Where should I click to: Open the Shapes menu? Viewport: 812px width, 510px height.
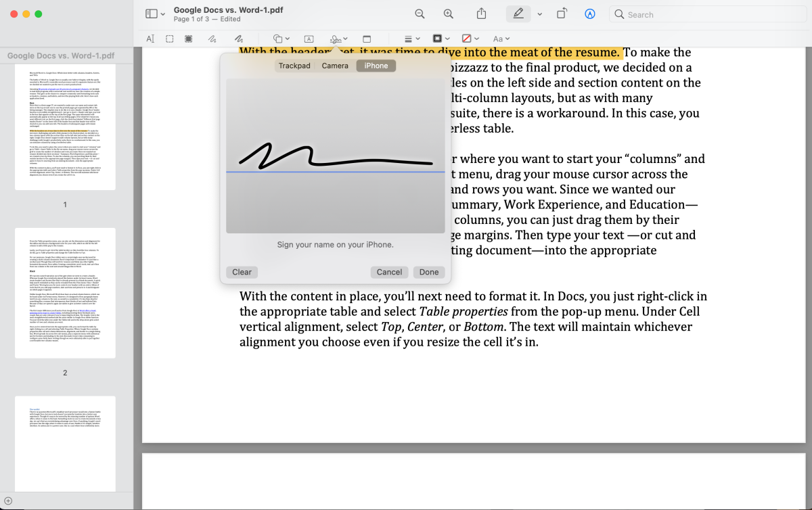coord(281,39)
